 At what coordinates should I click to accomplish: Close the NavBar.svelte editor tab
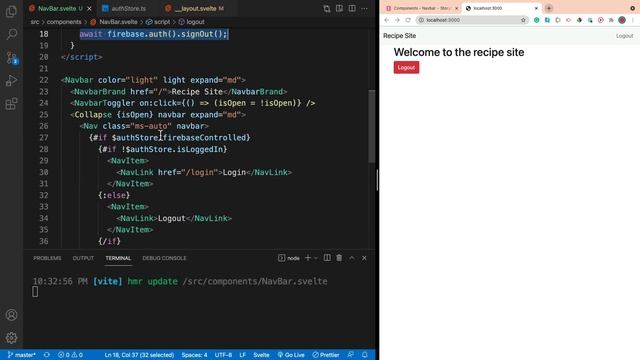pyautogui.click(x=89, y=8)
